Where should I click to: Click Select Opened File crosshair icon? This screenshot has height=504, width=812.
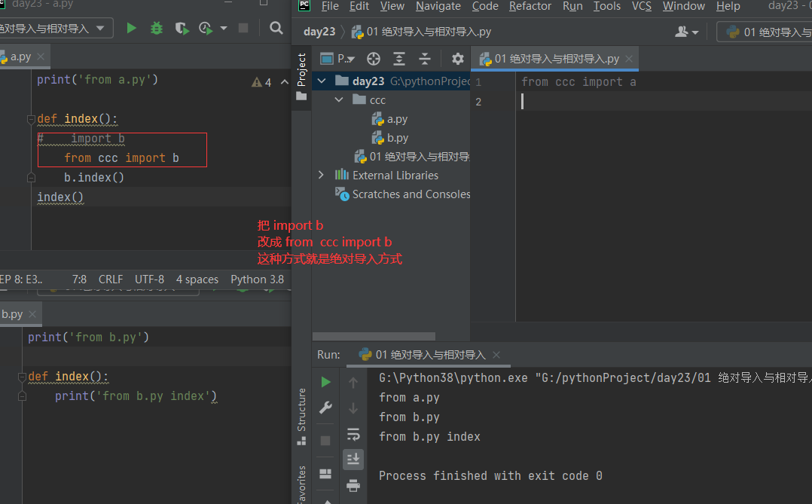tap(374, 59)
